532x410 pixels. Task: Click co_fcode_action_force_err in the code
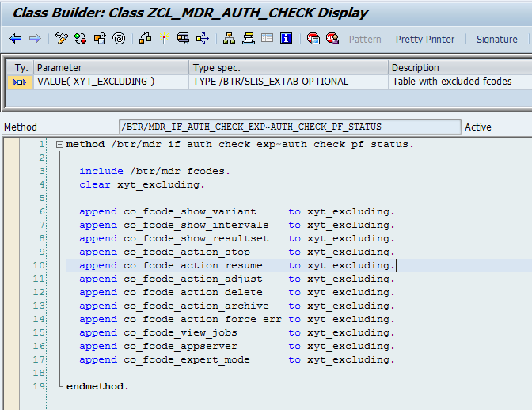[203, 320]
